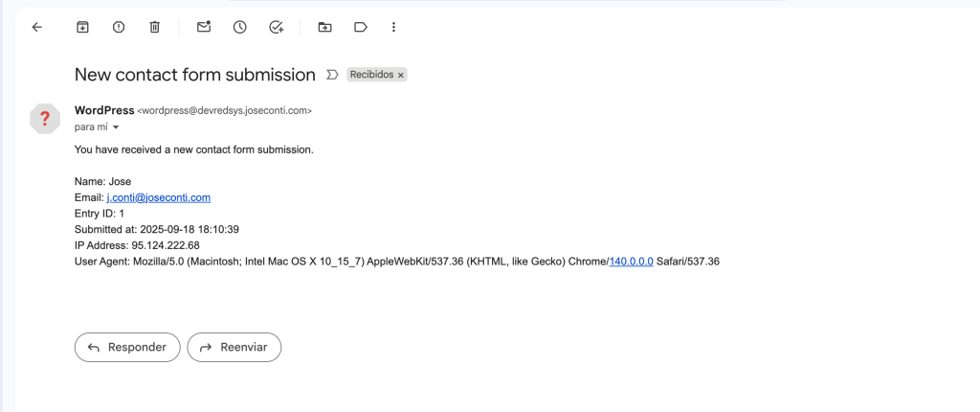Click the WordPress sender name

[x=104, y=110]
